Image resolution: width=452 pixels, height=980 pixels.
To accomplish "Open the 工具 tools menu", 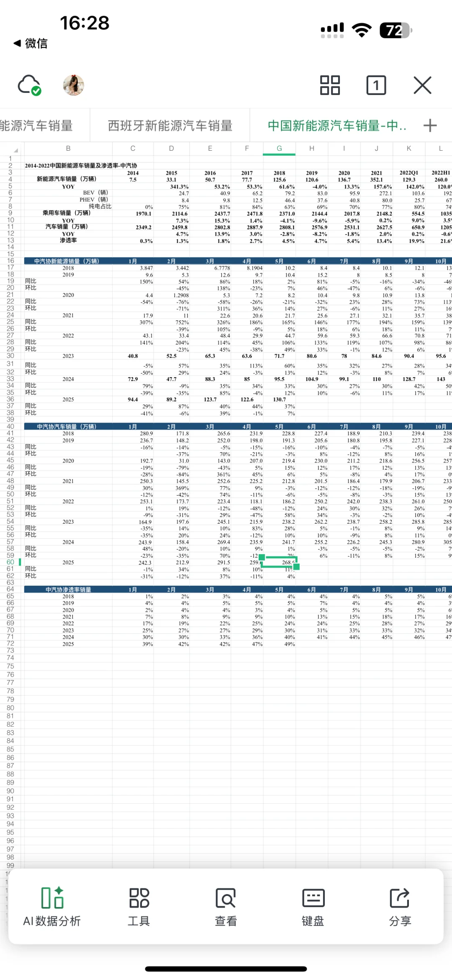I will pyautogui.click(x=139, y=907).
